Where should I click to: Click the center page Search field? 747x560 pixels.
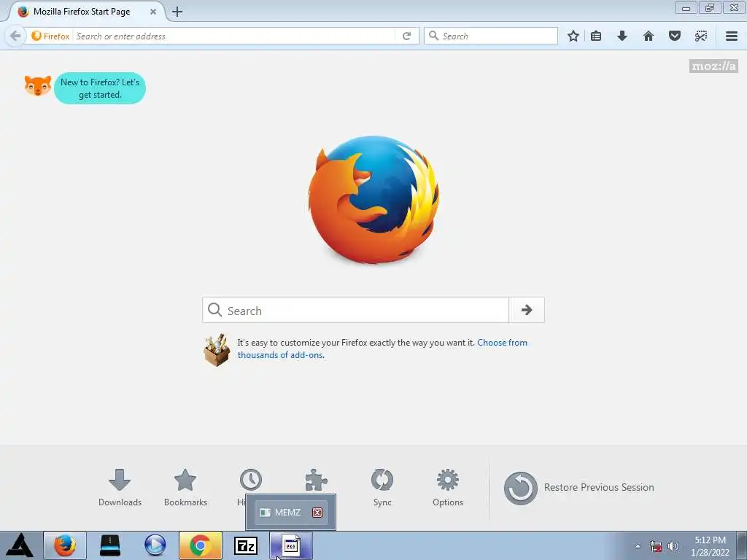(x=355, y=310)
